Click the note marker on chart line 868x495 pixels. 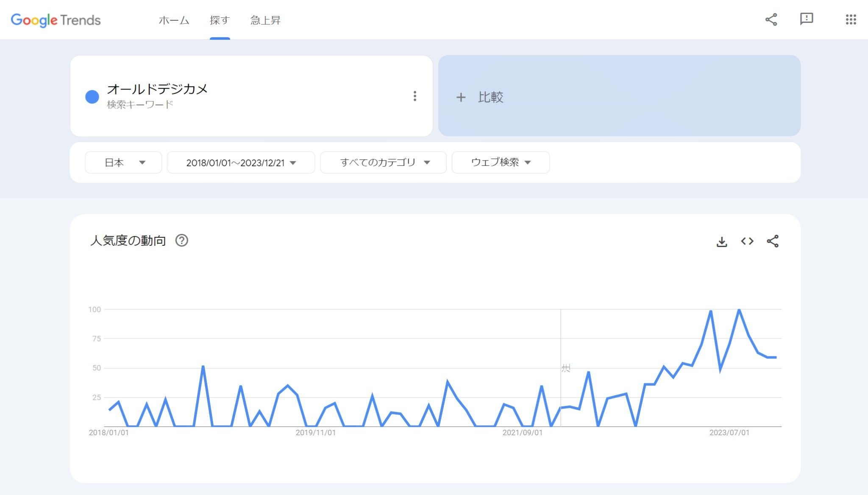pyautogui.click(x=566, y=368)
